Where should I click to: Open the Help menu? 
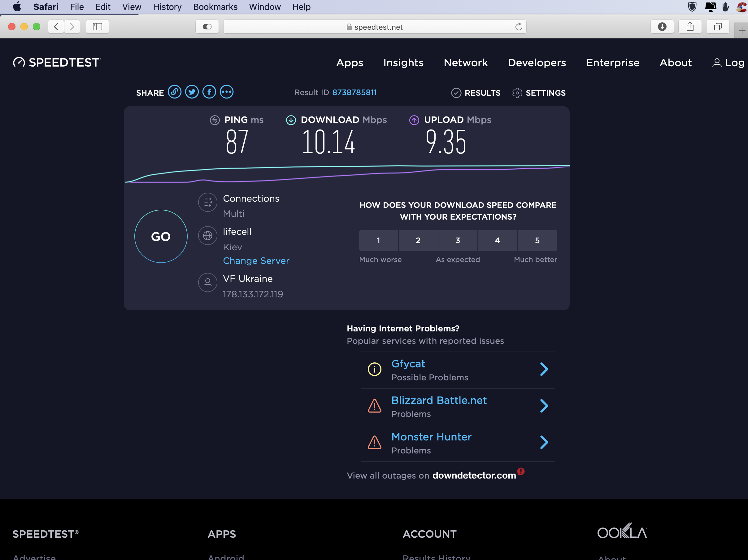tap(301, 7)
